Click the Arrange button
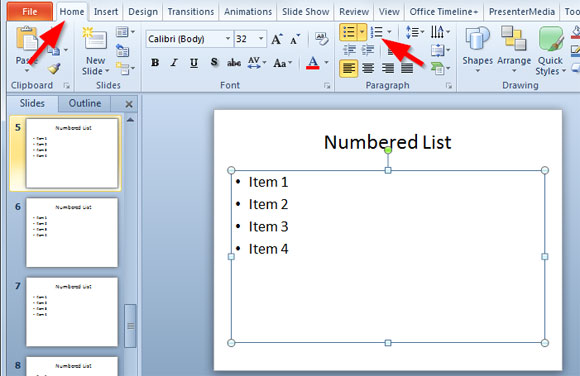Screen dimensions: 580x376 514,47
